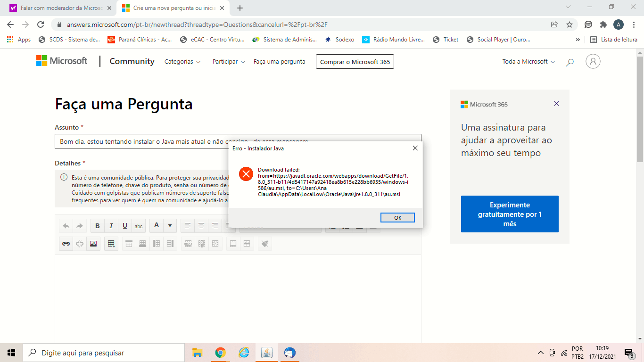Screen dimensions: 644x362
Task: Open the Sodexo bookmark
Action: (x=339, y=40)
